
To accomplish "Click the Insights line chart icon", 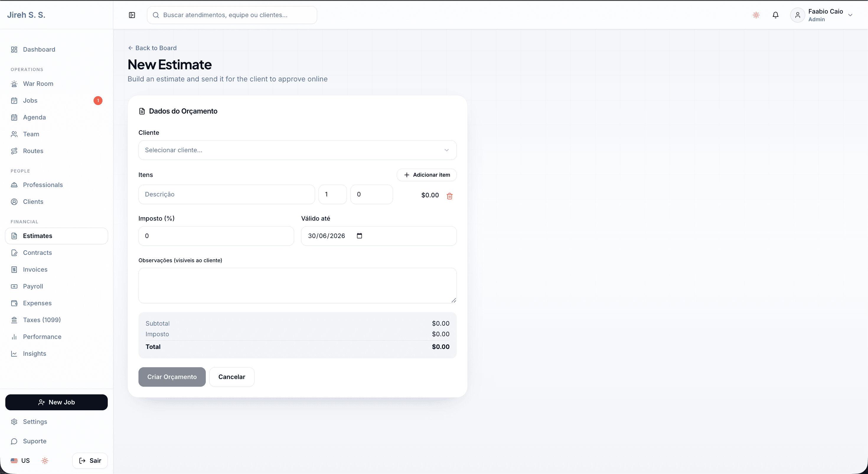I will [14, 354].
